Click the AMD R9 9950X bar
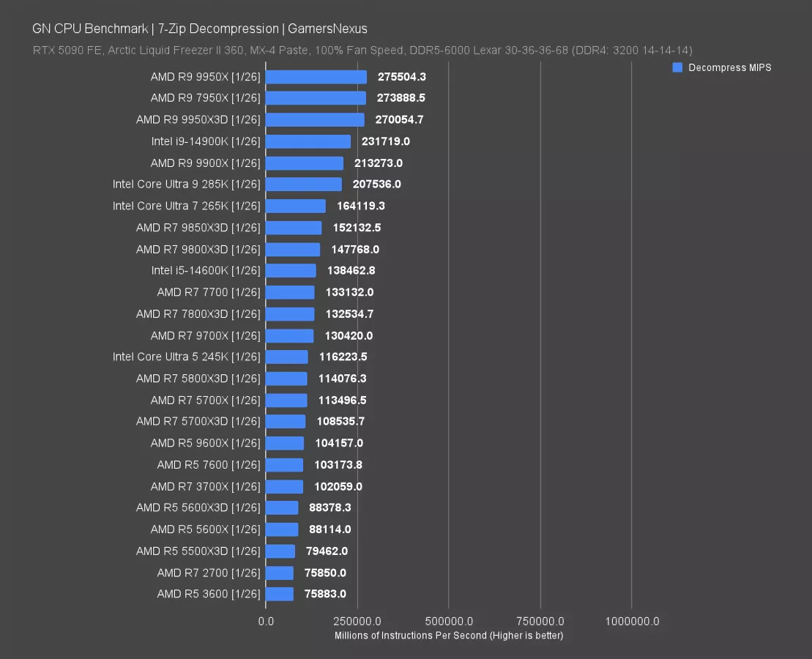This screenshot has height=659, width=812. [316, 77]
